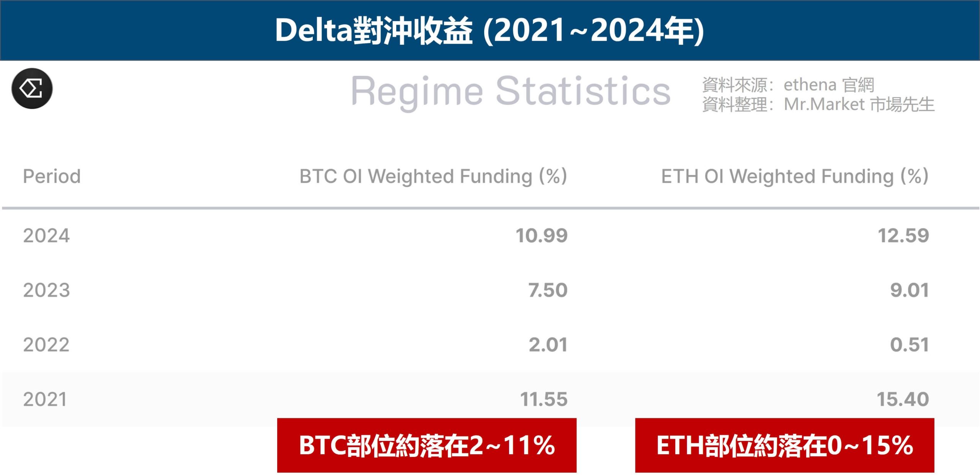980x475 pixels.
Task: Click the ETH funding value 15.40
Action: 903,399
